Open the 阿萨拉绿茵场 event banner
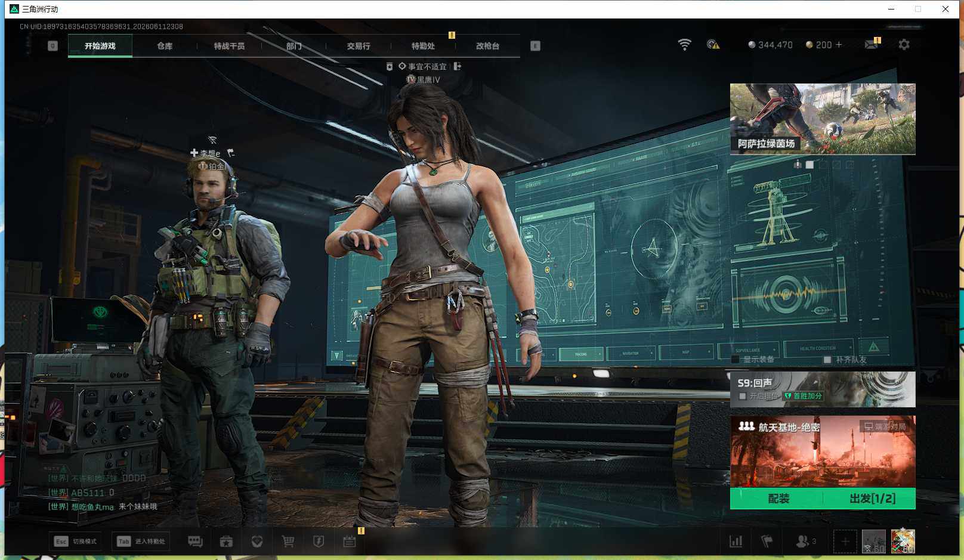 pyautogui.click(x=823, y=119)
